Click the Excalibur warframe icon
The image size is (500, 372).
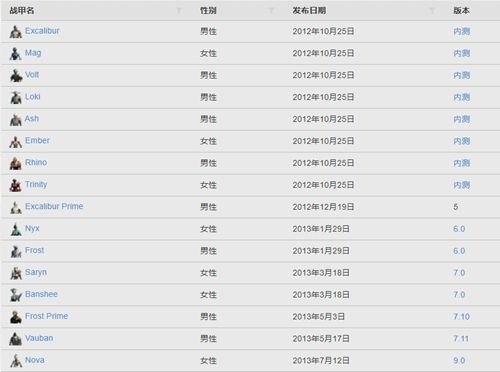(x=16, y=32)
